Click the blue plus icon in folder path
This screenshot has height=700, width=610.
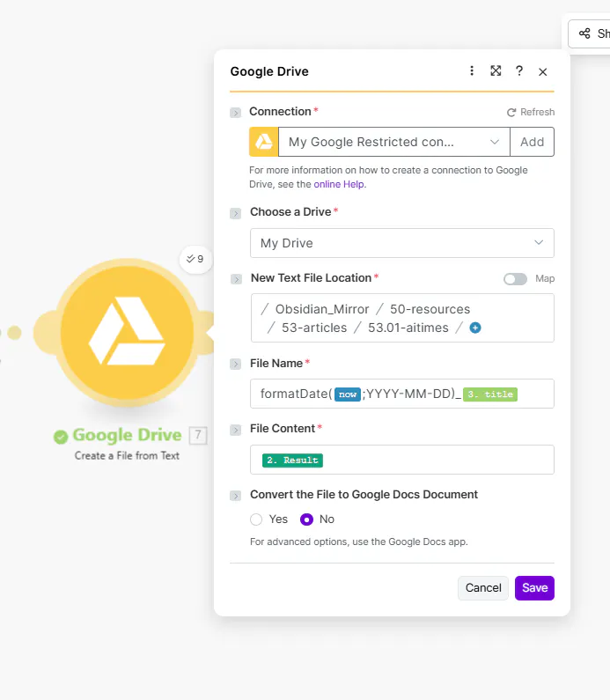[475, 328]
